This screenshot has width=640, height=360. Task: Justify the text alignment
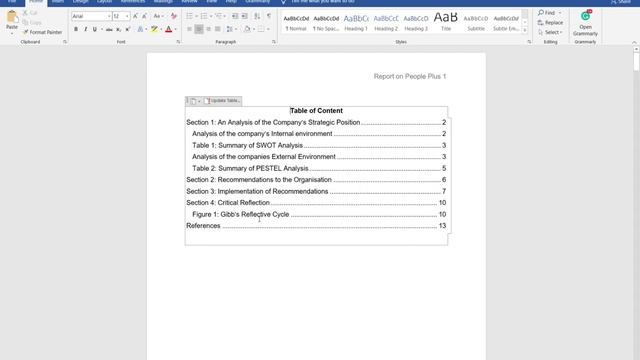click(218, 29)
